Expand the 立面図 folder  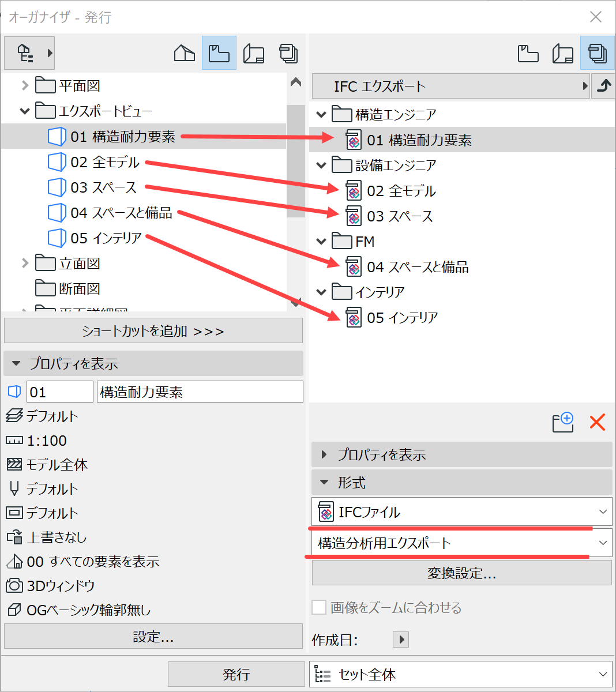[x=25, y=263]
